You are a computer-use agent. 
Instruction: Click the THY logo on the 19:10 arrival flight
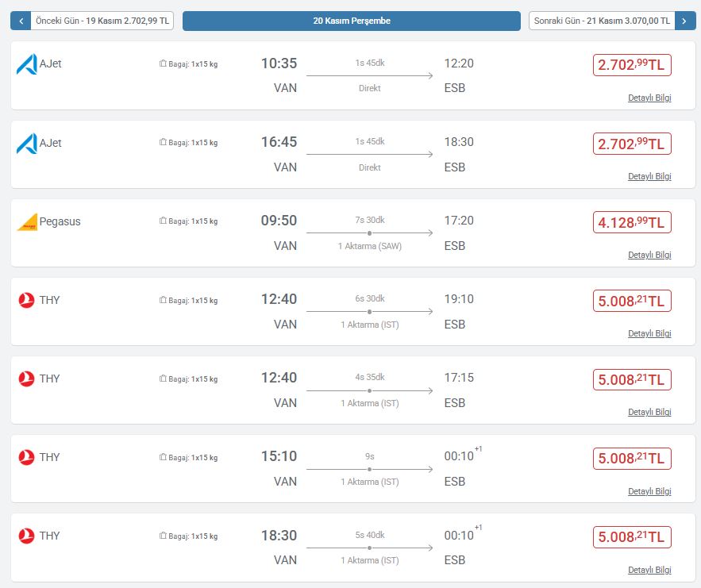tap(26, 301)
